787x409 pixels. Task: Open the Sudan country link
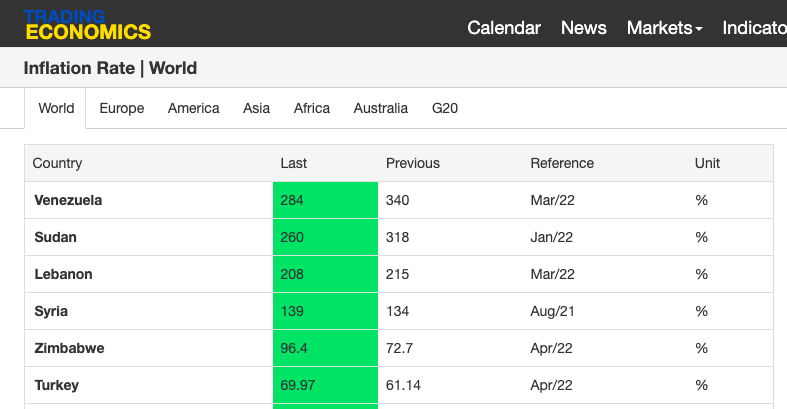click(55, 237)
